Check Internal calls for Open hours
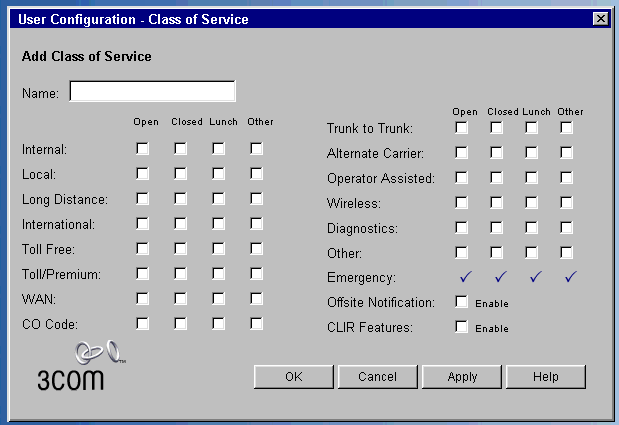This screenshot has width=619, height=425. [x=143, y=149]
